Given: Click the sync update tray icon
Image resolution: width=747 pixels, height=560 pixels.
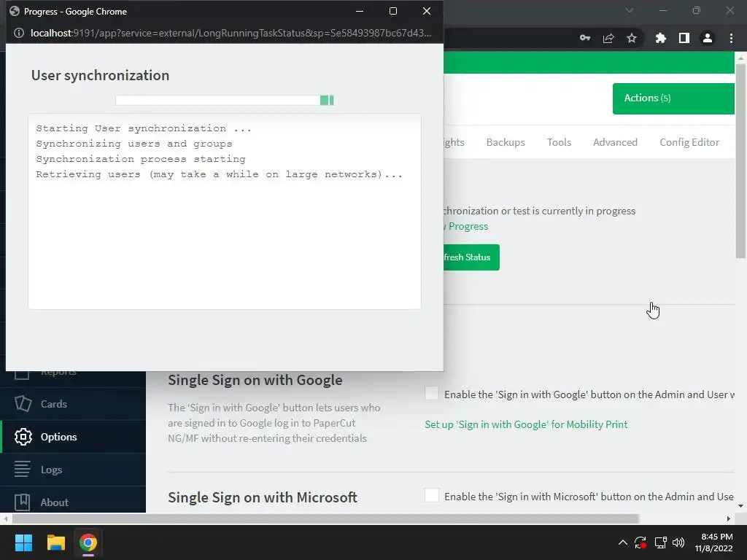Looking at the screenshot, I should (x=640, y=542).
